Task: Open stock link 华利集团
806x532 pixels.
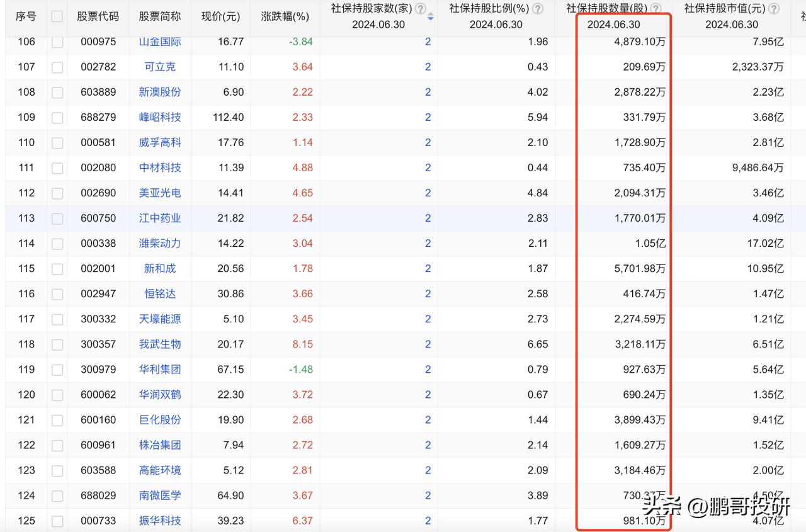Action: (160, 369)
